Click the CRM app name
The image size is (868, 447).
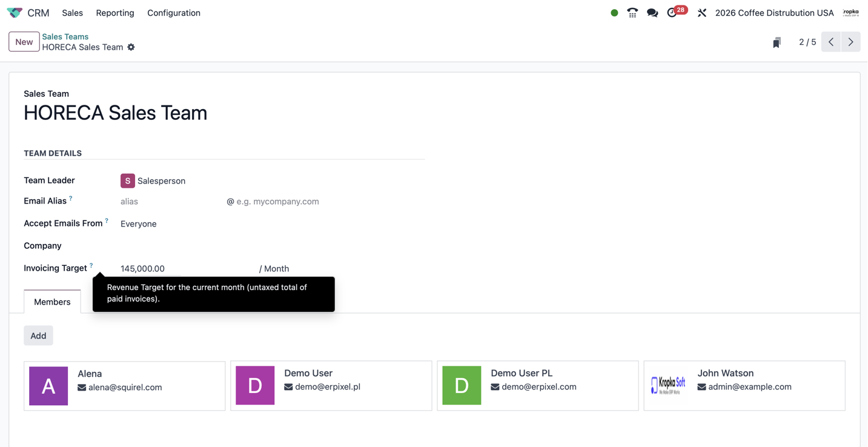(x=38, y=13)
